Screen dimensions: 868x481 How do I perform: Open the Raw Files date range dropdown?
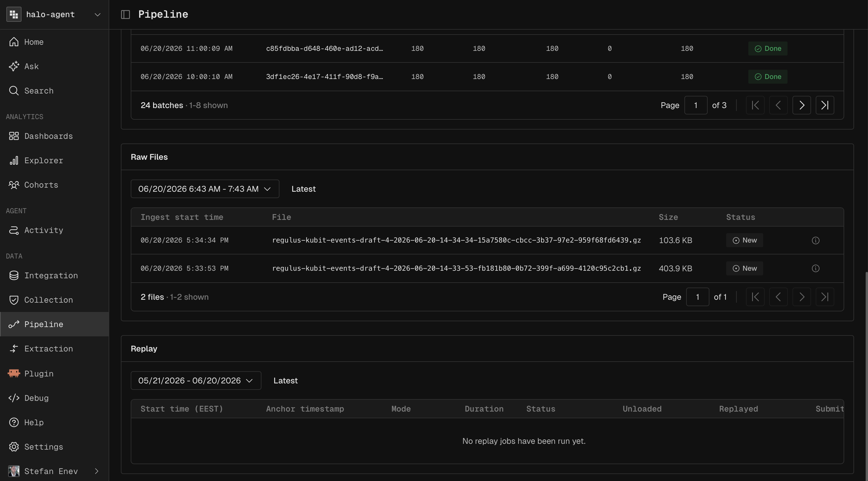[205, 189]
